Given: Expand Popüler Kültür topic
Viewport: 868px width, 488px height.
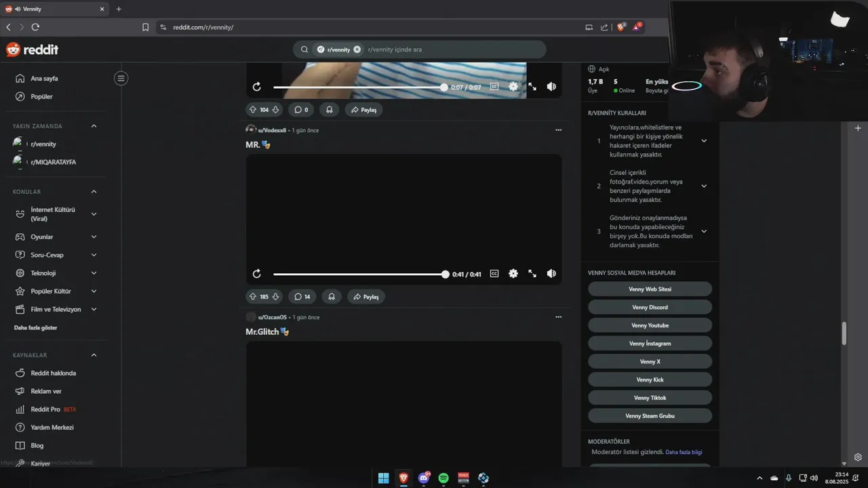Looking at the screenshot, I should [94, 291].
